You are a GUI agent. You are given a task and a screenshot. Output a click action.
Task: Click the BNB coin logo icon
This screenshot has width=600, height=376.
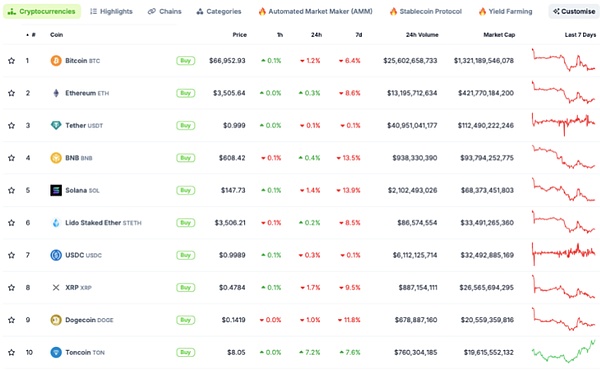tap(56, 158)
